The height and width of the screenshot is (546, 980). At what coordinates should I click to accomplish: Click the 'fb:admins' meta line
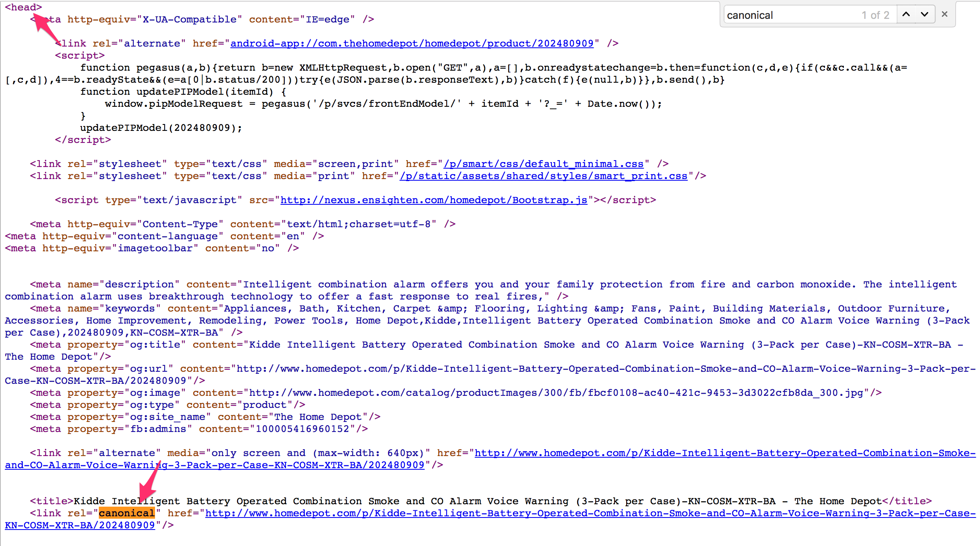coord(199,429)
